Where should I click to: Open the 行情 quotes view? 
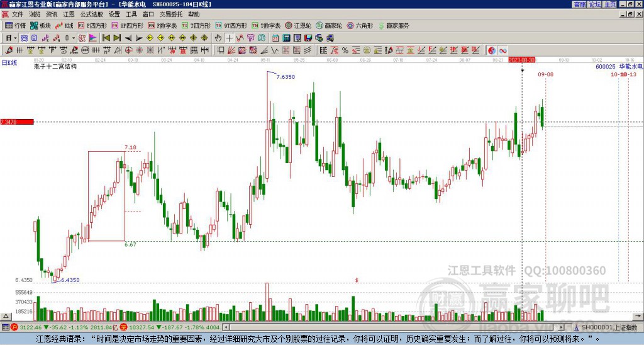15,25
